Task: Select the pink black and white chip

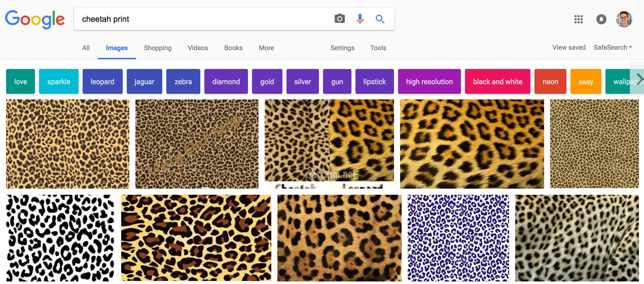Action: 497,82
